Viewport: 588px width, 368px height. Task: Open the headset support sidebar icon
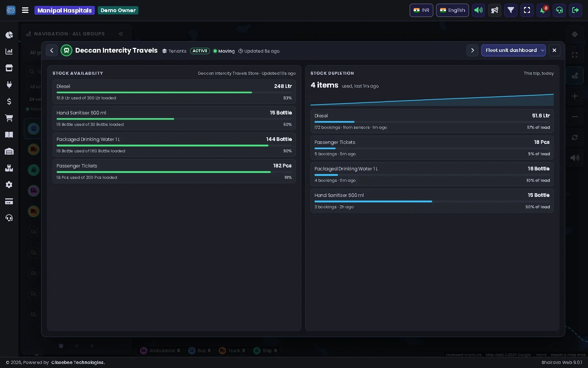pos(9,218)
